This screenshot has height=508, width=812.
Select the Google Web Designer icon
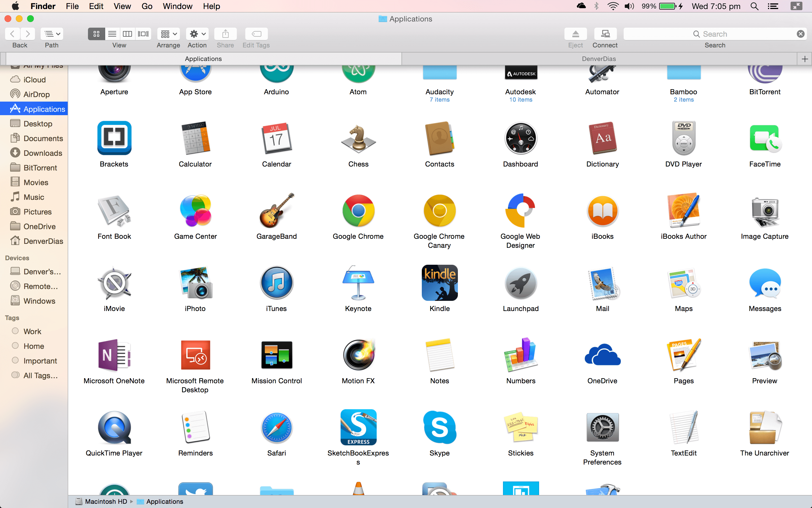tap(521, 210)
